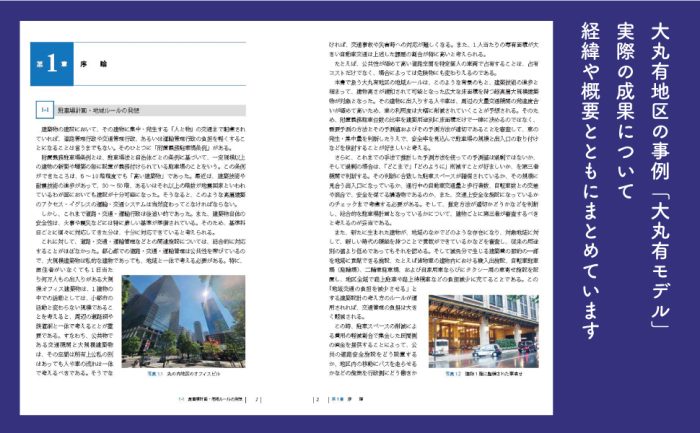Screen dimensions: 700x433
Task: Click the chapter title 序論
Action: point(94,64)
